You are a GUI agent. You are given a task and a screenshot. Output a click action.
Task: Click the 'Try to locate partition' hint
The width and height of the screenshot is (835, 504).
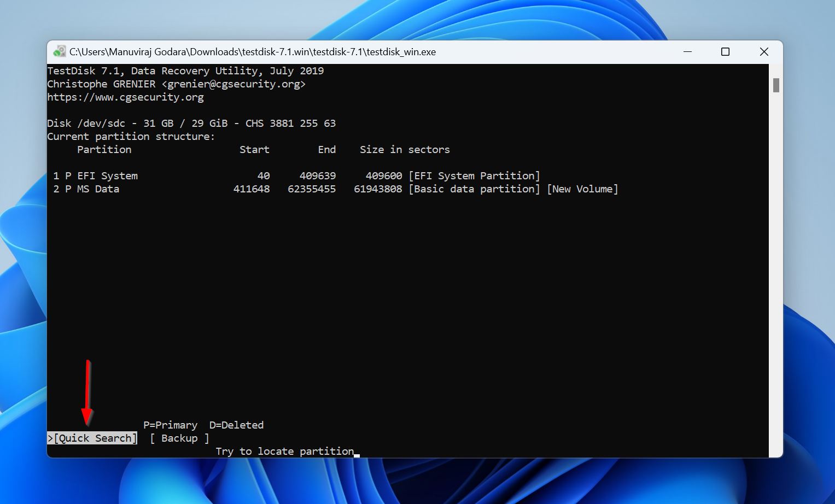pos(284,451)
